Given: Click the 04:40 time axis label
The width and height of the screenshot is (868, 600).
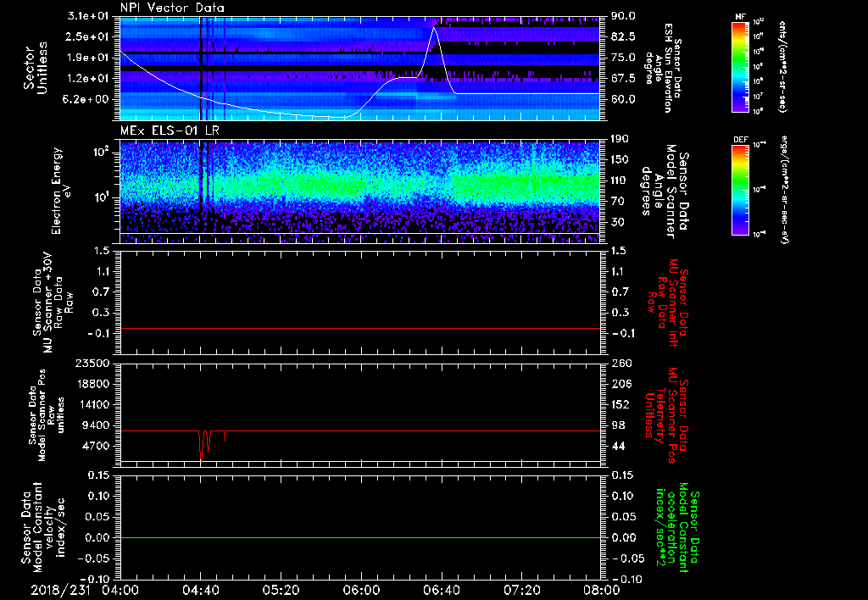Looking at the screenshot, I should (x=200, y=589).
